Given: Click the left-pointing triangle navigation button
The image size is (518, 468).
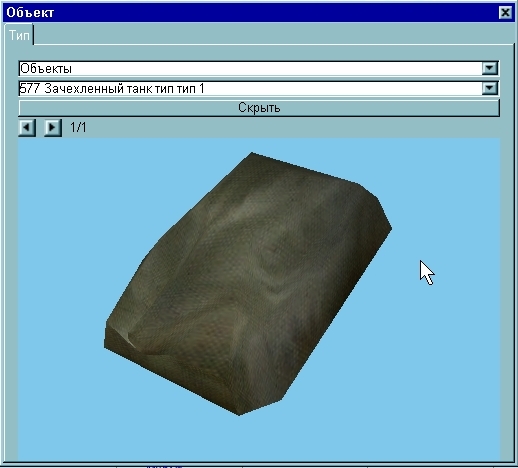Looking at the screenshot, I should pyautogui.click(x=27, y=127).
